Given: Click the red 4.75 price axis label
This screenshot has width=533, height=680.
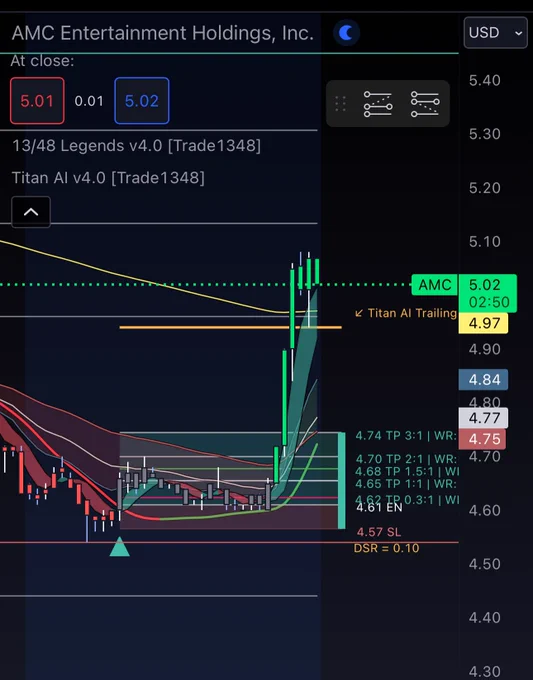Looking at the screenshot, I should pyautogui.click(x=482, y=439).
